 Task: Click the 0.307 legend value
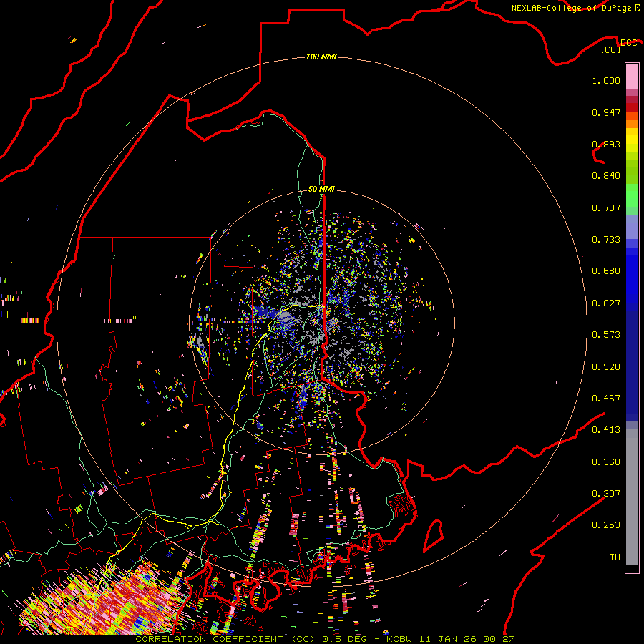coord(606,494)
